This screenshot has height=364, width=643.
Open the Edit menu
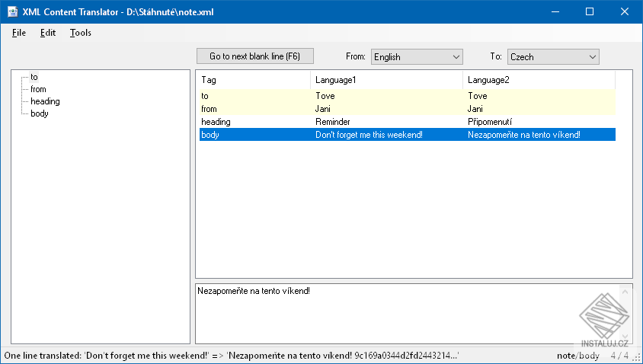pos(48,33)
